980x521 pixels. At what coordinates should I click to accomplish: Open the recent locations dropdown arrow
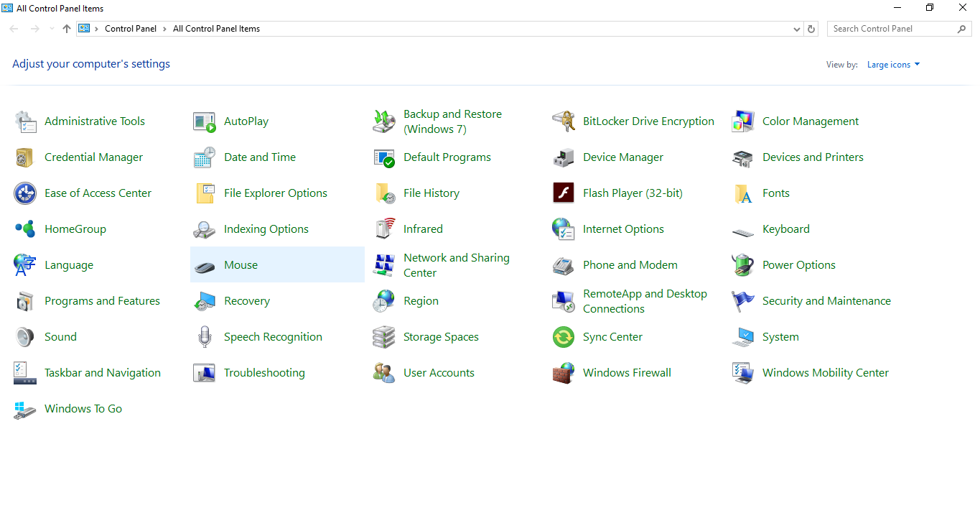52,29
